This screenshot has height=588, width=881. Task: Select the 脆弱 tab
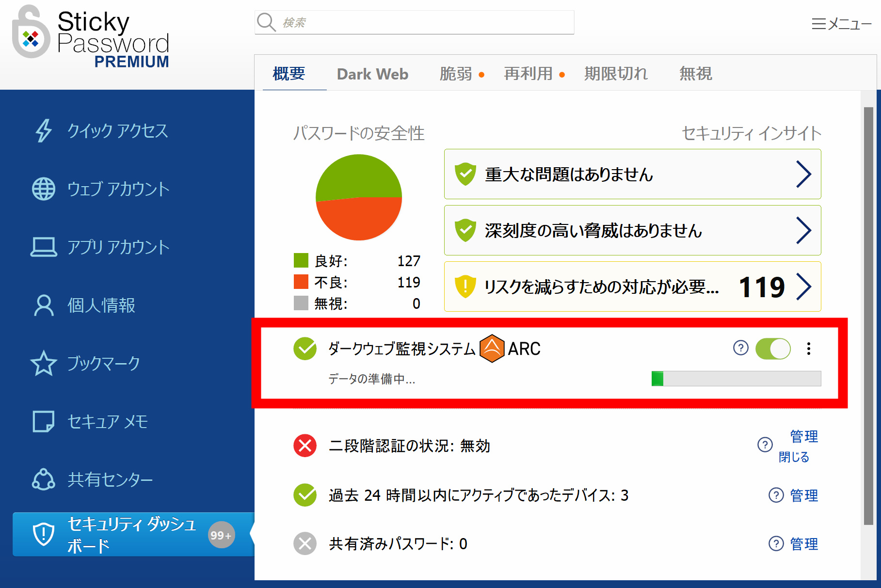coord(456,74)
